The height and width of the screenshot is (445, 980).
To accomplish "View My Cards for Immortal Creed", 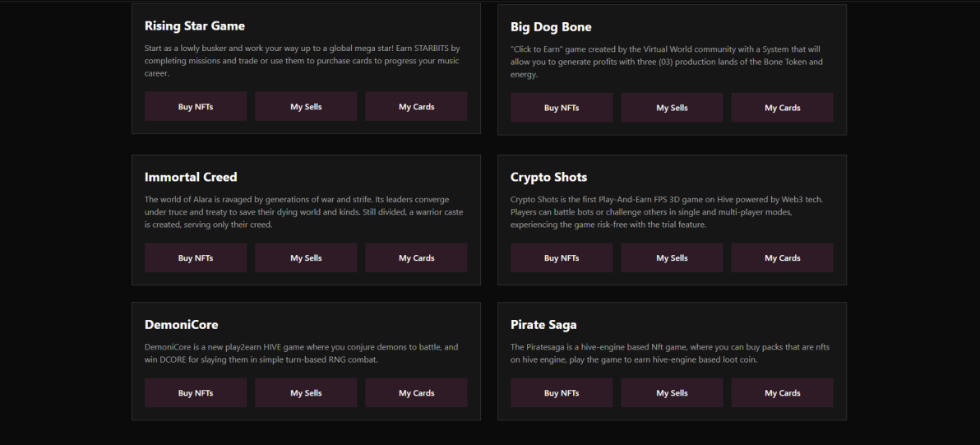I will (416, 258).
